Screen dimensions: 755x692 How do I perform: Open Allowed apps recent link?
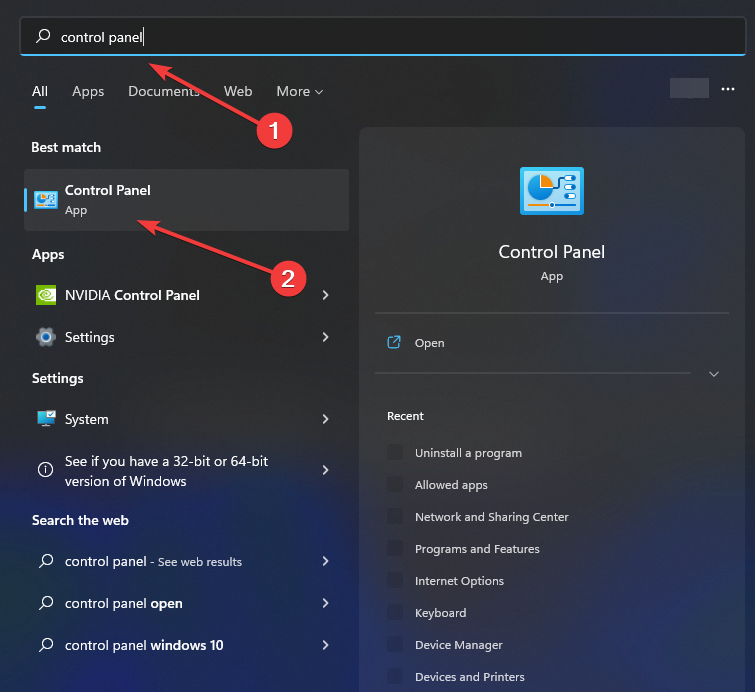pos(451,485)
